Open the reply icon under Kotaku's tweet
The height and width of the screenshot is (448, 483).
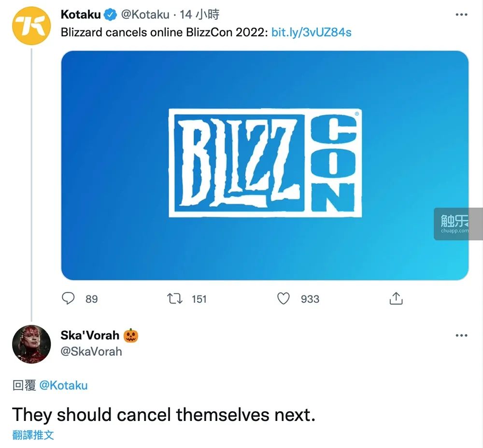pos(68,298)
